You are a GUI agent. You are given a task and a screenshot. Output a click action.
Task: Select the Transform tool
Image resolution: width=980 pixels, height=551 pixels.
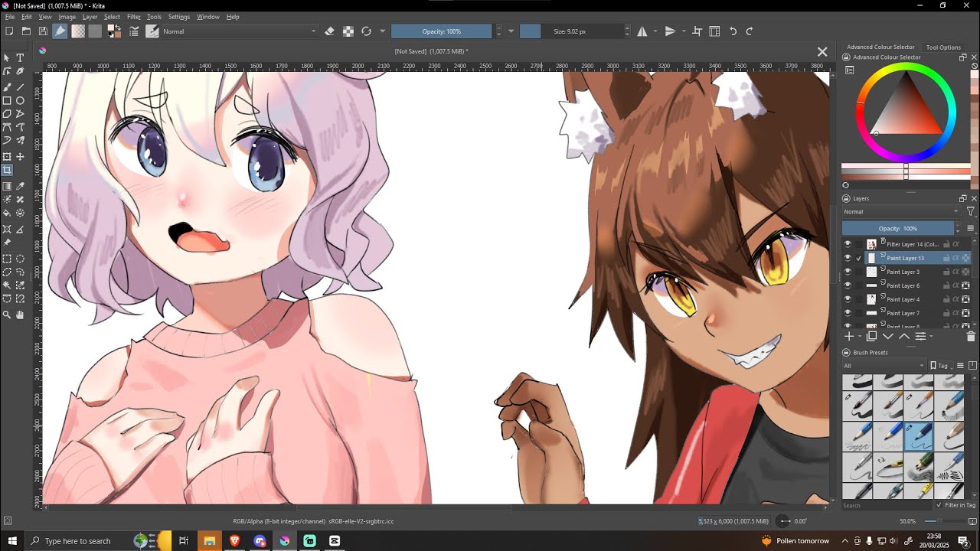(7, 157)
